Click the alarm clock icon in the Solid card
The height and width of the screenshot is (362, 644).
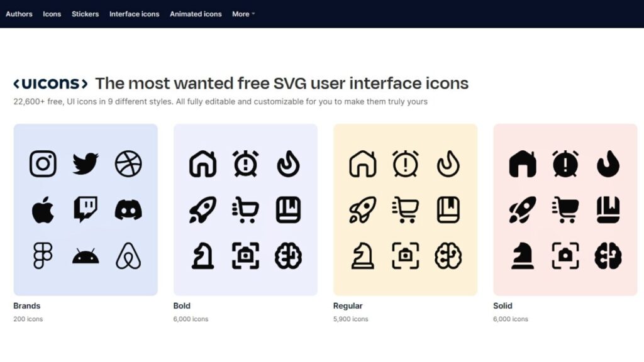(565, 165)
